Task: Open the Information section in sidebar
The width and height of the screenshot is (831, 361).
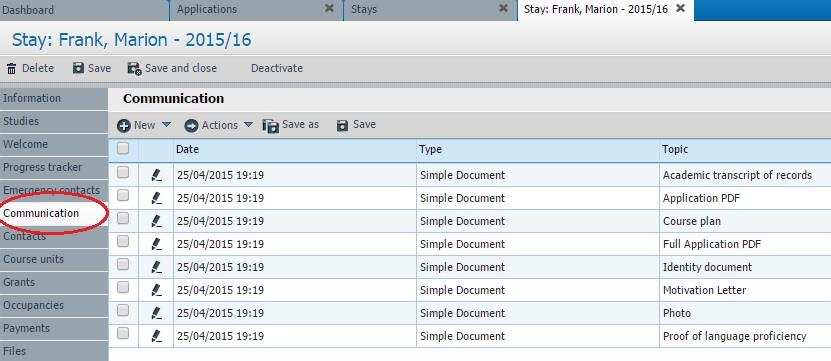Action: (54, 99)
